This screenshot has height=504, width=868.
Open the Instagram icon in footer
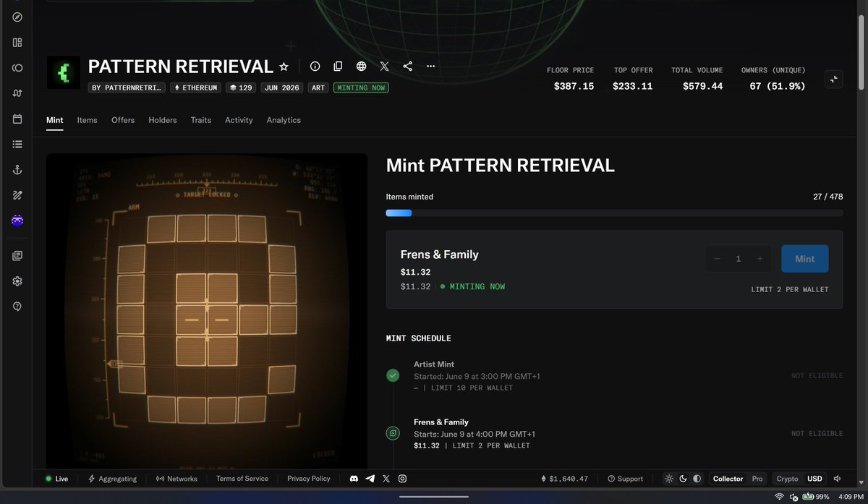[402, 479]
